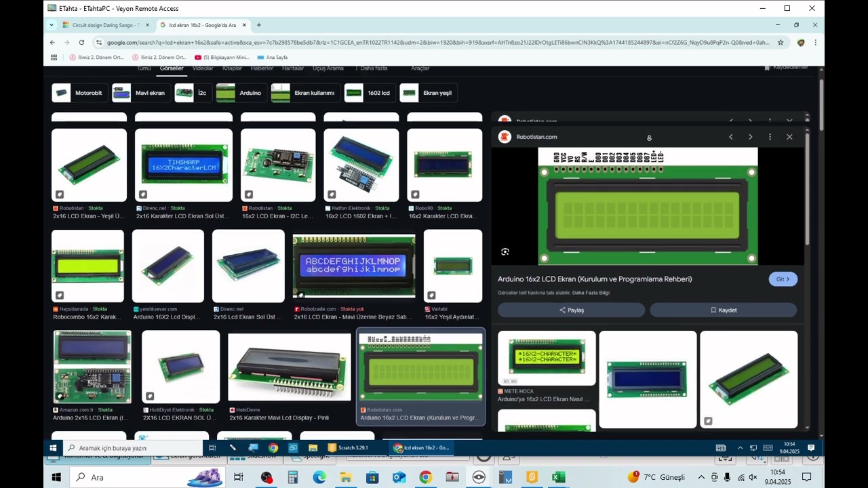This screenshot has height=488, width=868.
Task: Open the apps grid in bookmarks bar
Action: pos(54,58)
